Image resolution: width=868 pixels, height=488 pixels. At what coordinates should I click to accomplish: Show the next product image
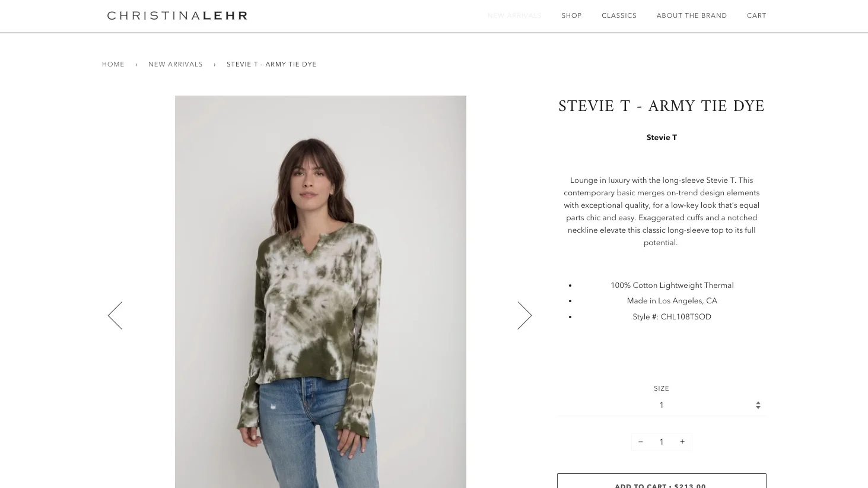pos(524,315)
